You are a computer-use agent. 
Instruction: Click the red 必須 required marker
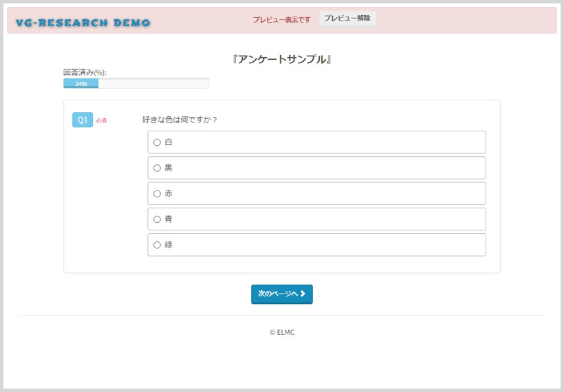click(x=101, y=120)
